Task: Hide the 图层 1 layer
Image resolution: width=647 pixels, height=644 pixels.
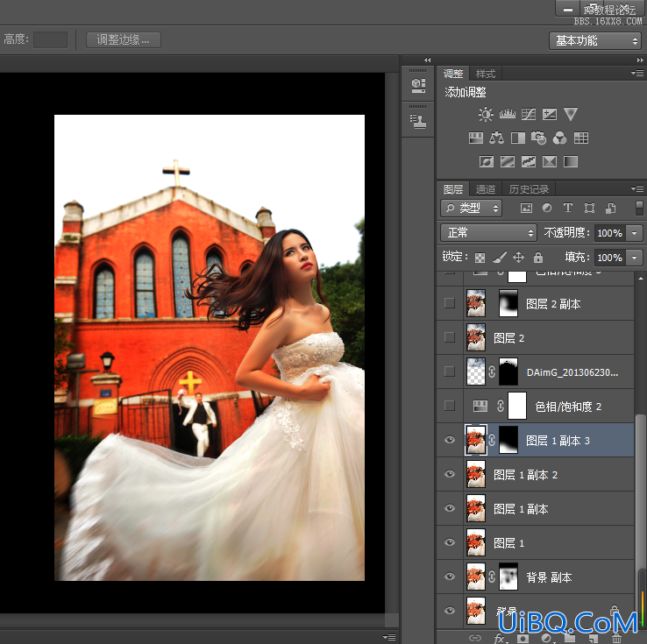Action: [x=450, y=543]
